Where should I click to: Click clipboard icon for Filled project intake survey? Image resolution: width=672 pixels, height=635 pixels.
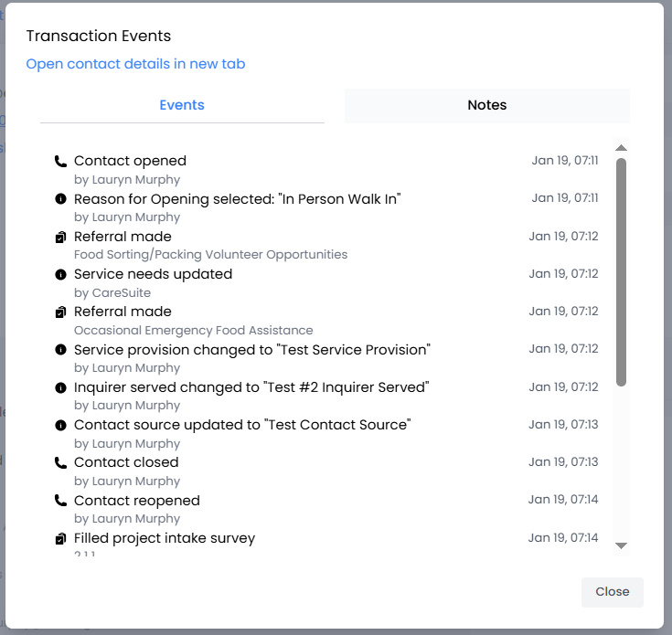(61, 539)
